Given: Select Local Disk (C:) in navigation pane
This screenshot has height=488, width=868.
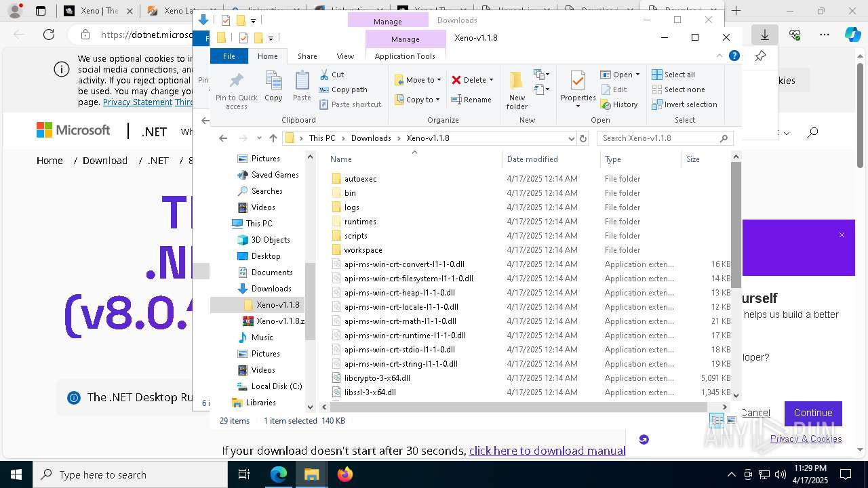Looking at the screenshot, I should 277,386.
